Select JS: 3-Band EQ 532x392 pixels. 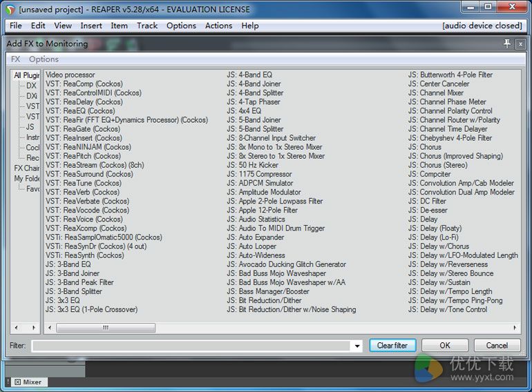68,264
